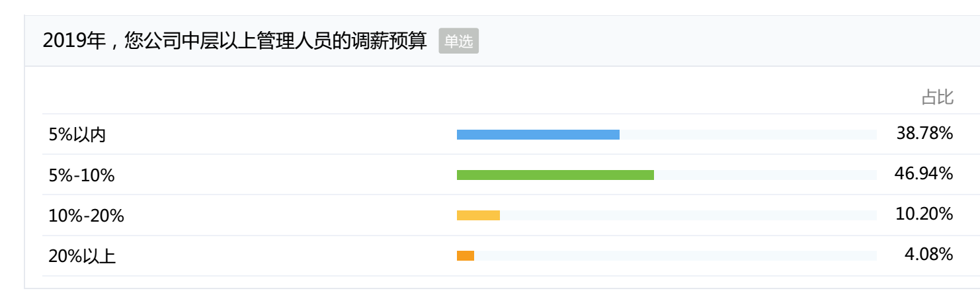This screenshot has height=307, width=980.
Task: Click the 10%-20% row label
Action: tap(86, 216)
